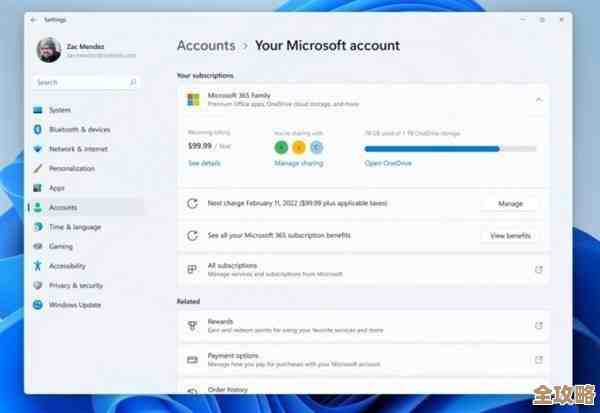The width and height of the screenshot is (600, 413).
Task: Open Payment options row
Action: [363, 360]
